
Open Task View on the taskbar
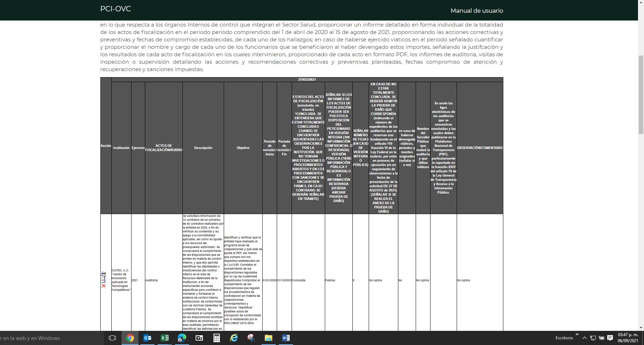112,338
